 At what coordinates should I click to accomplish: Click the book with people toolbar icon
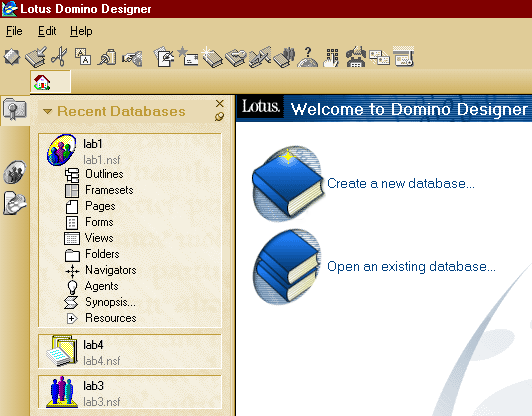click(284, 57)
